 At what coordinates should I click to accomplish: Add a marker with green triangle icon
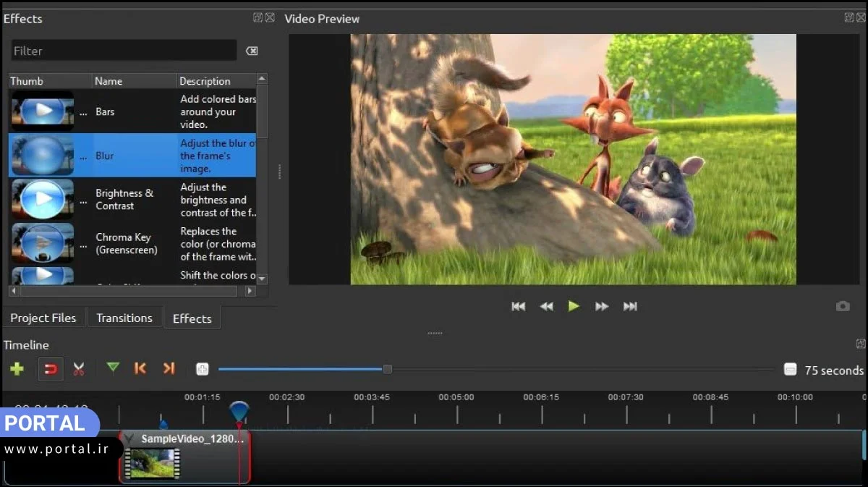(x=113, y=368)
